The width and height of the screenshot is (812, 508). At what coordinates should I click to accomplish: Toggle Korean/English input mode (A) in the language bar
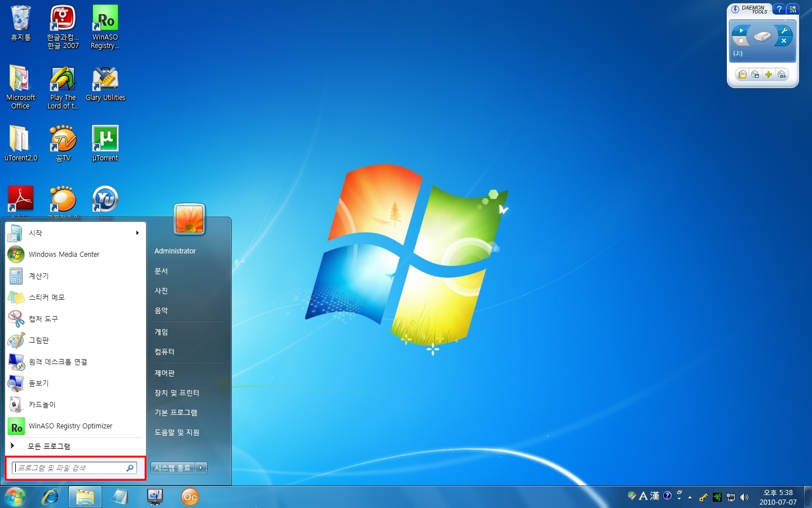[x=643, y=496]
